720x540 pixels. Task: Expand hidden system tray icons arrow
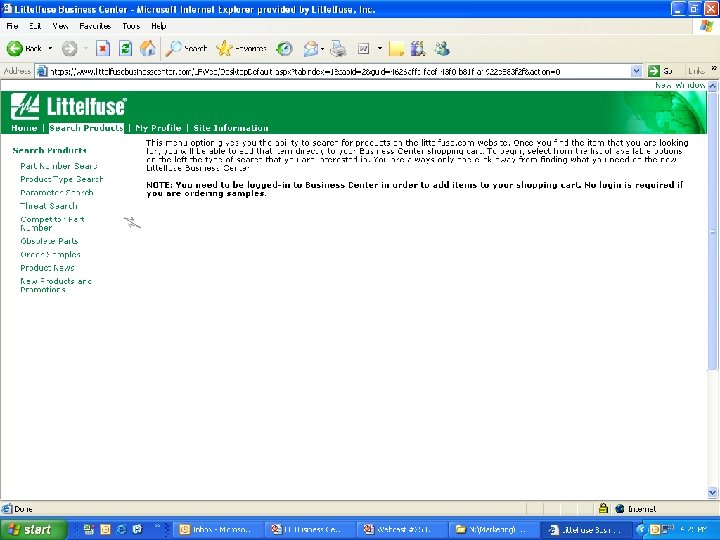pos(641,529)
